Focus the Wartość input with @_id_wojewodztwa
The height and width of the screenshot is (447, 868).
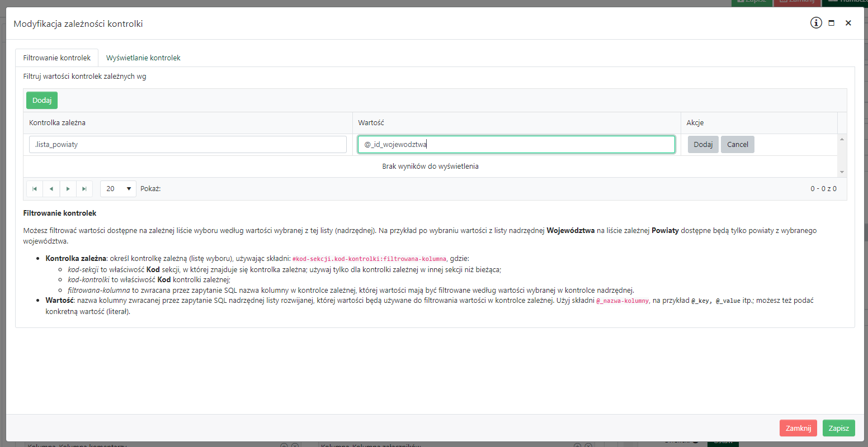516,144
